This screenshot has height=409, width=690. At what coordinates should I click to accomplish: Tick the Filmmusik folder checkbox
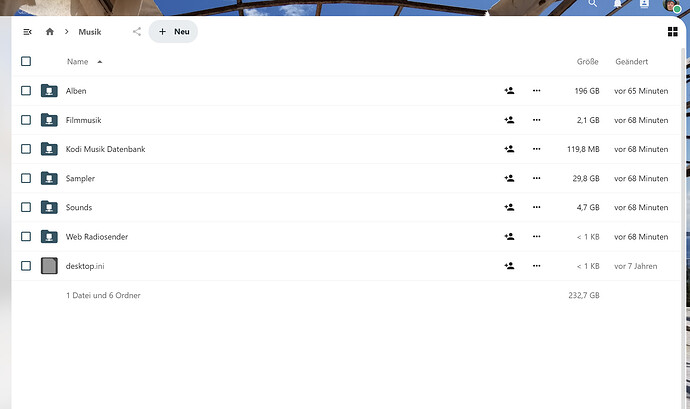[x=26, y=120]
